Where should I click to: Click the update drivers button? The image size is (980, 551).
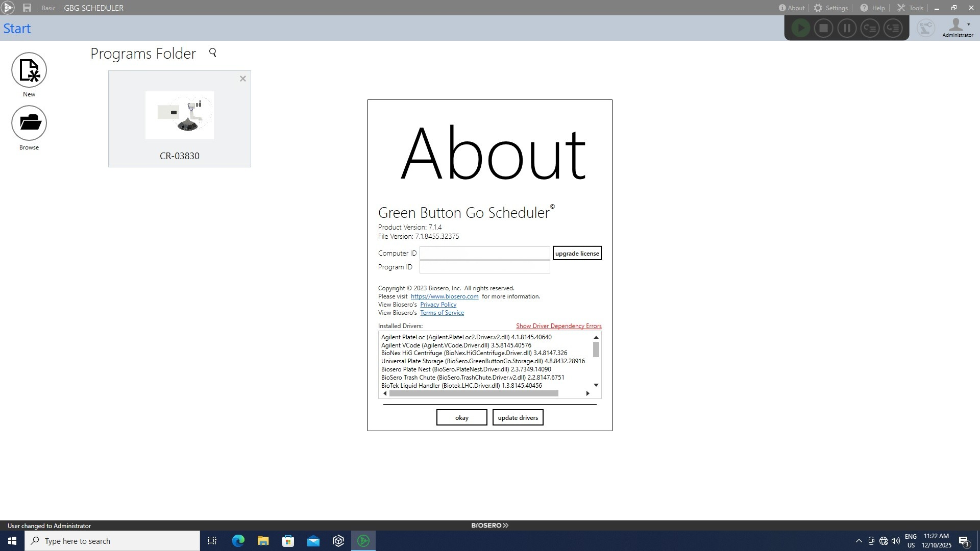click(518, 417)
